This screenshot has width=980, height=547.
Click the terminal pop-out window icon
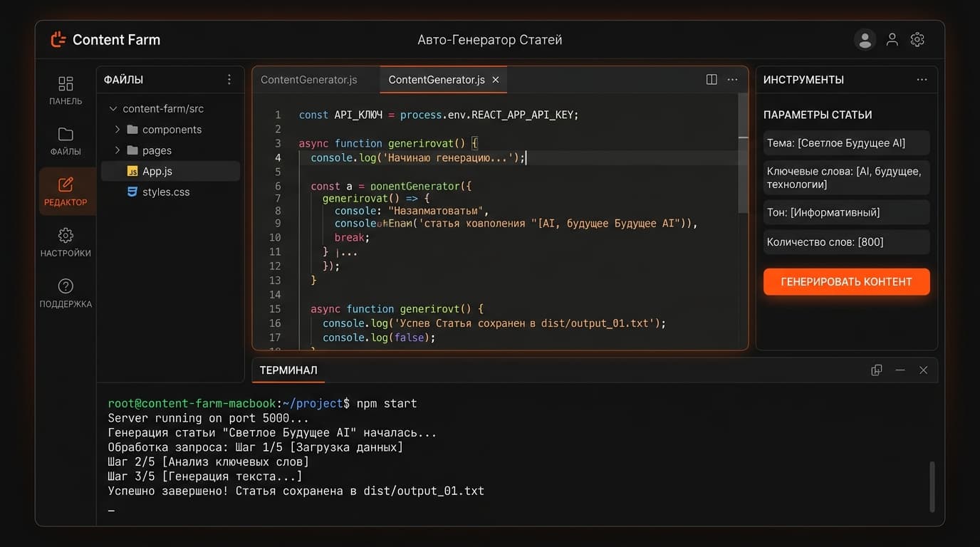[x=876, y=370]
